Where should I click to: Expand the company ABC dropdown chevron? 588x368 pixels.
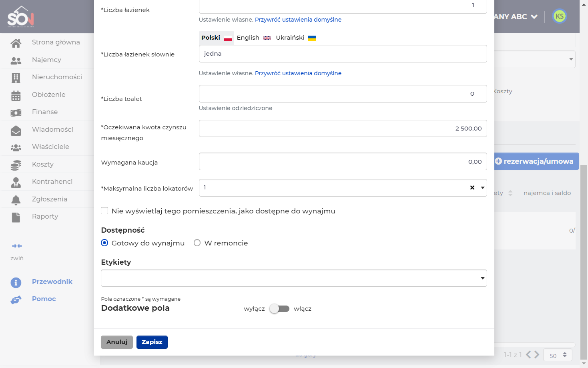tap(534, 17)
